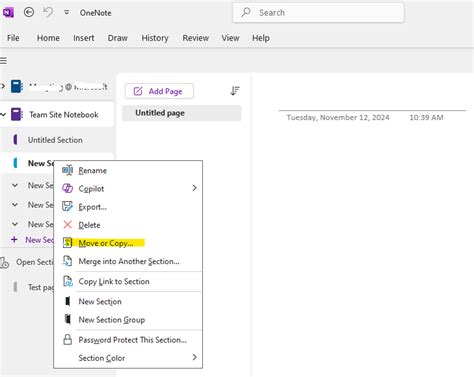Focus the Search box
This screenshot has width=474, height=377.
point(318,13)
